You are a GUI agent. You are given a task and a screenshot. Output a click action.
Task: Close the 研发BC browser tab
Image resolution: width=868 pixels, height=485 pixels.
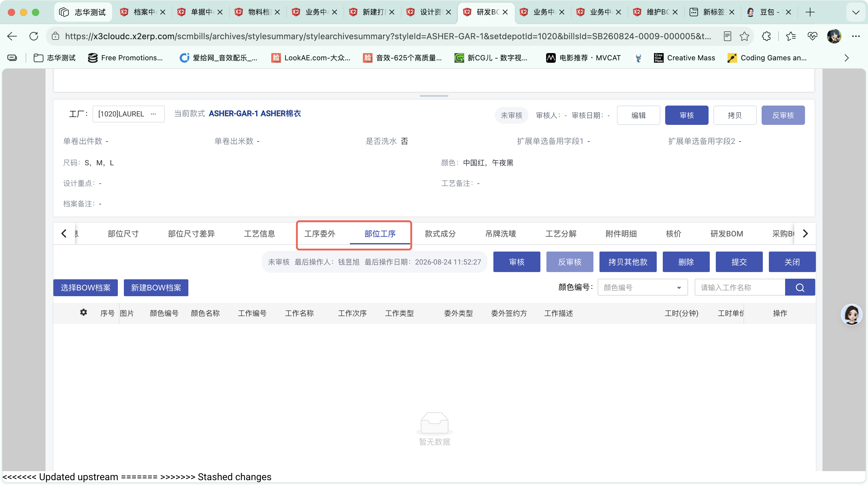pyautogui.click(x=505, y=12)
